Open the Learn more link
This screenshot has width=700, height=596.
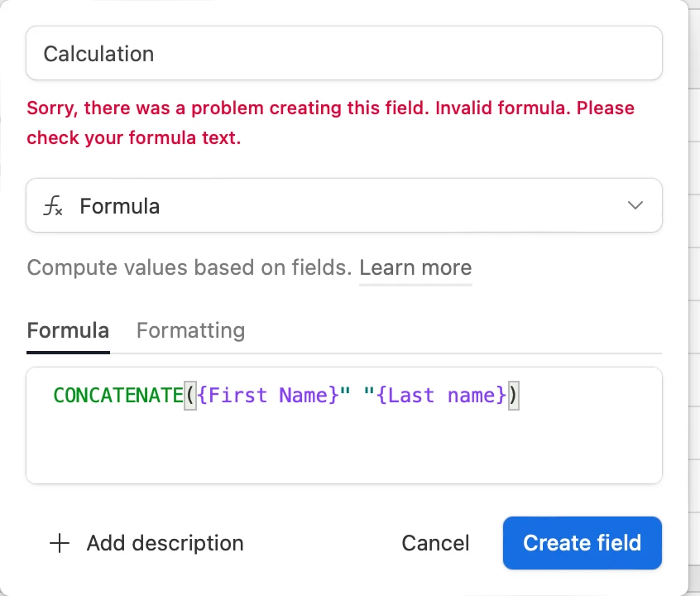click(415, 267)
